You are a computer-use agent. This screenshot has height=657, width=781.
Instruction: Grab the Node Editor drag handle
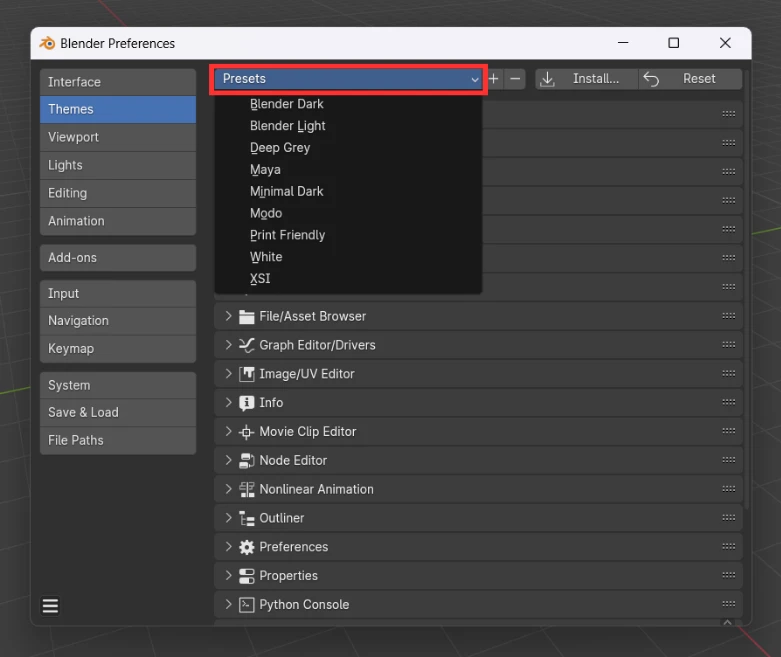[x=729, y=460]
